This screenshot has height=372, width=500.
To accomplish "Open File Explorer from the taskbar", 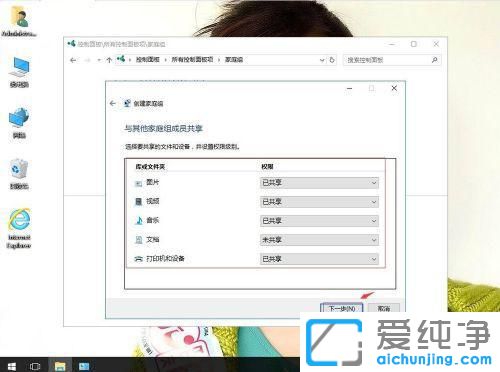I will pyautogui.click(x=60, y=366).
